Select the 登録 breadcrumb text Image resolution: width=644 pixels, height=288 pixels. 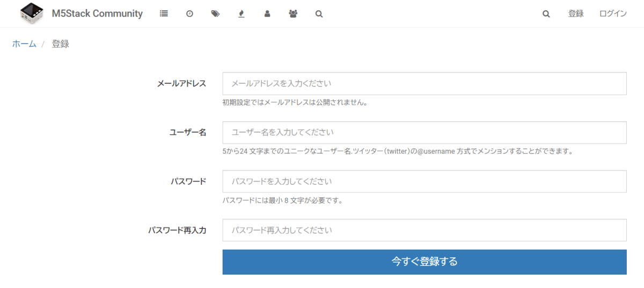tap(60, 44)
